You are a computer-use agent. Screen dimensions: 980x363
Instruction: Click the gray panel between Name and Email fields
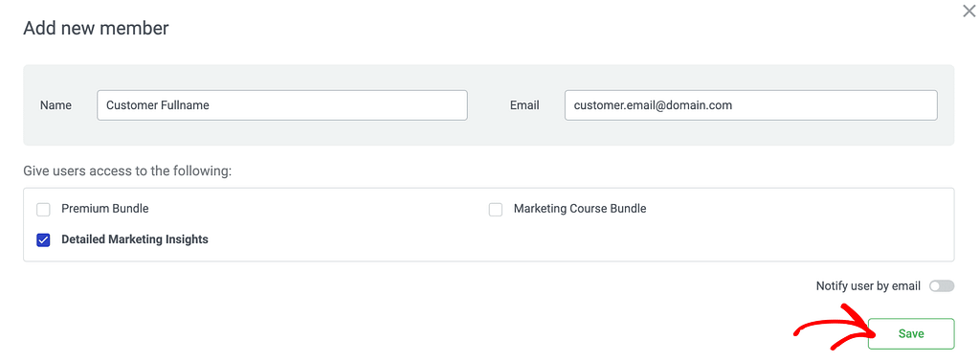point(489,105)
